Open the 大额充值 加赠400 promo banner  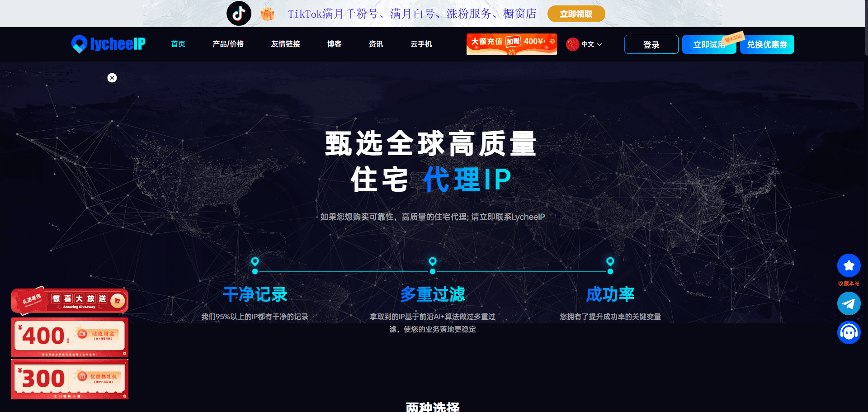coord(511,44)
